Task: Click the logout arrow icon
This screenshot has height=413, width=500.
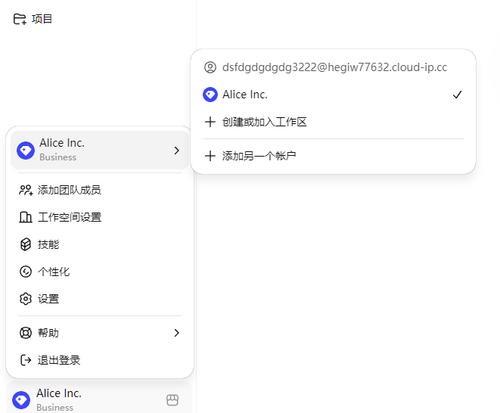Action: (26, 360)
